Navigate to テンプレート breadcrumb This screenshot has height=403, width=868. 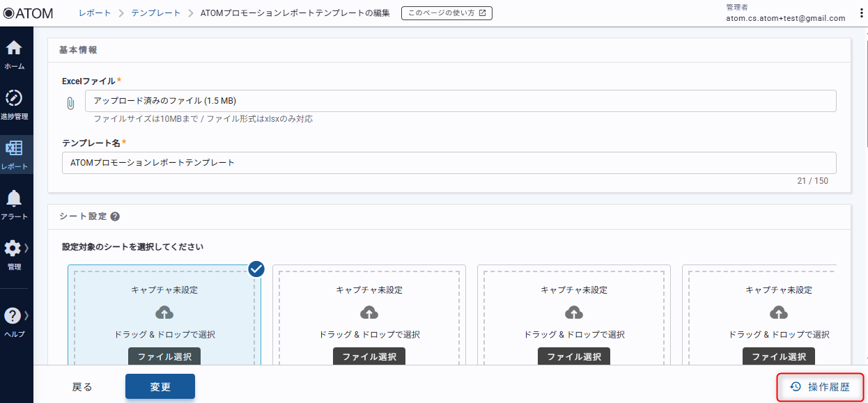(155, 13)
